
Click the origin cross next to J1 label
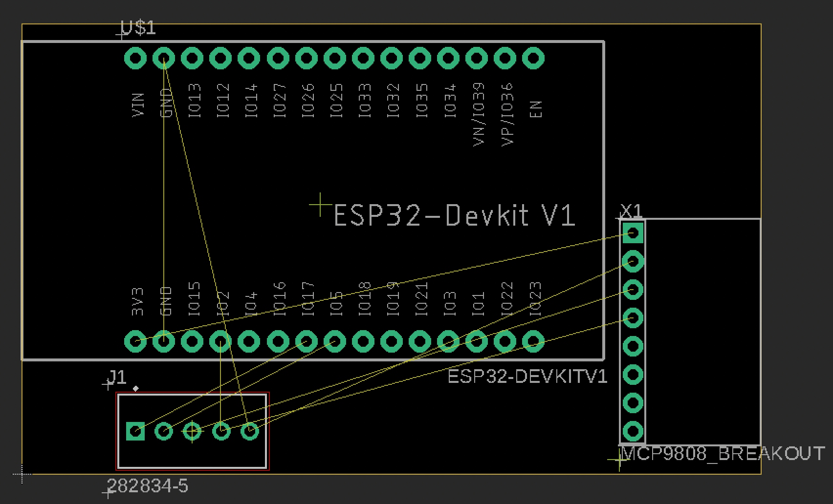pos(108,385)
